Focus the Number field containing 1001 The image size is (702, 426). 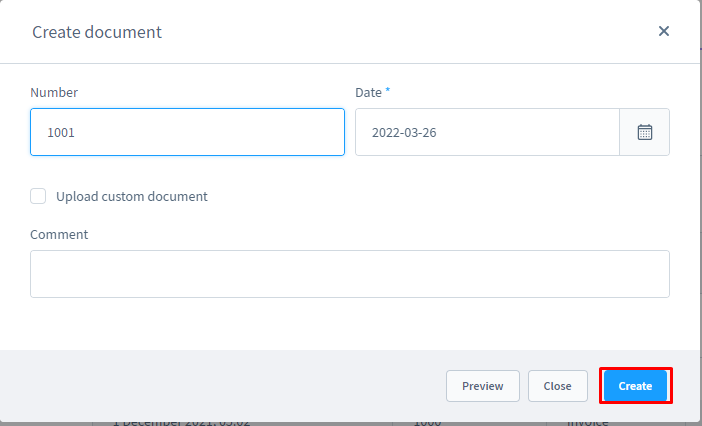[187, 132]
